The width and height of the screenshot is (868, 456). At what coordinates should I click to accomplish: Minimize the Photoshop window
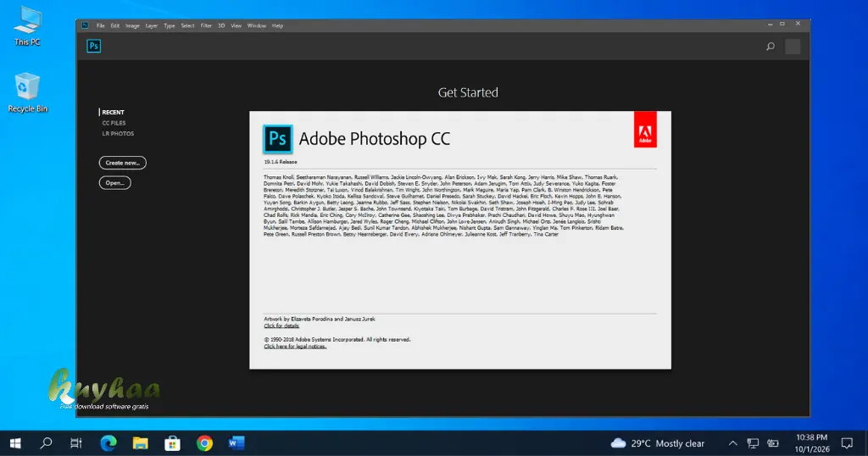pos(770,25)
